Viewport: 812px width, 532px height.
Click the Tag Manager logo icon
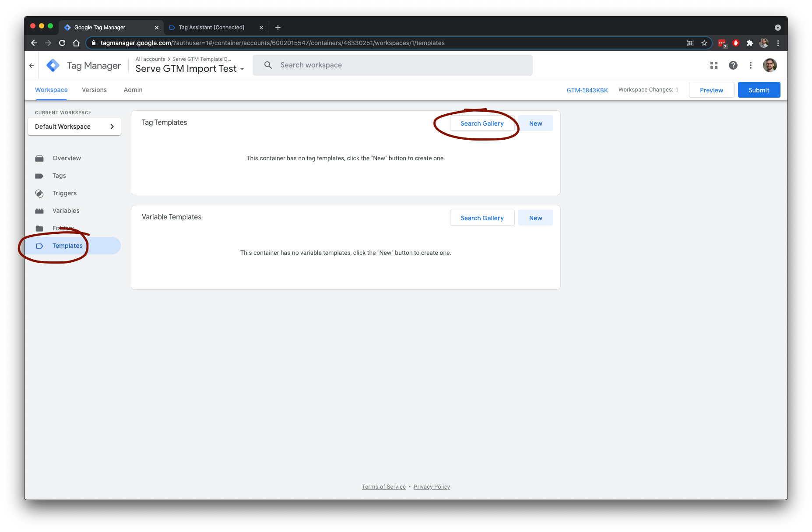(x=53, y=65)
